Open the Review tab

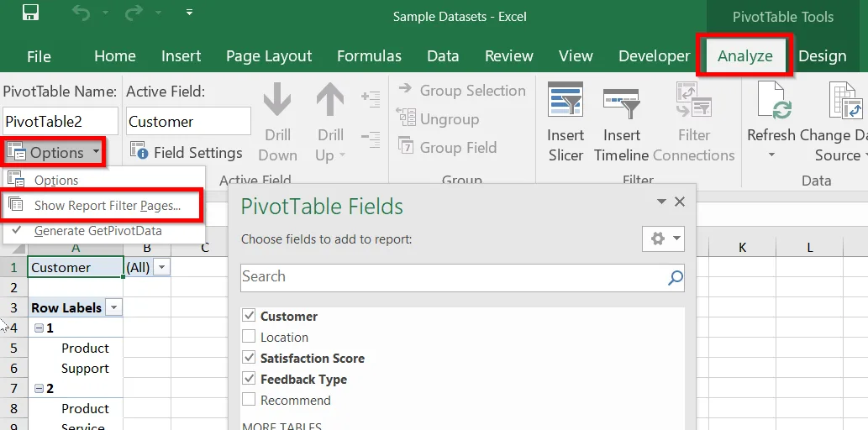pyautogui.click(x=508, y=56)
